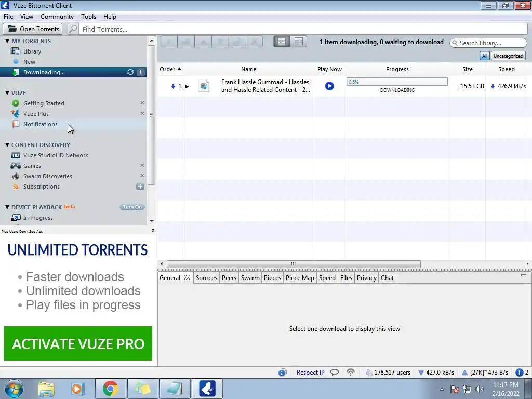Sort torrents by the Name column
This screenshot has height=399, width=532.
pyautogui.click(x=248, y=69)
